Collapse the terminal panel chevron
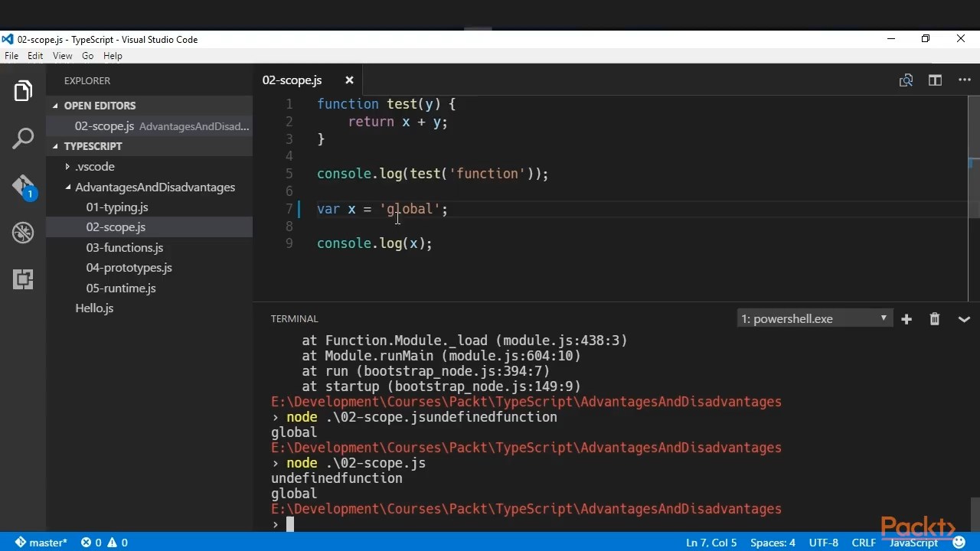The width and height of the screenshot is (980, 551). (964, 319)
